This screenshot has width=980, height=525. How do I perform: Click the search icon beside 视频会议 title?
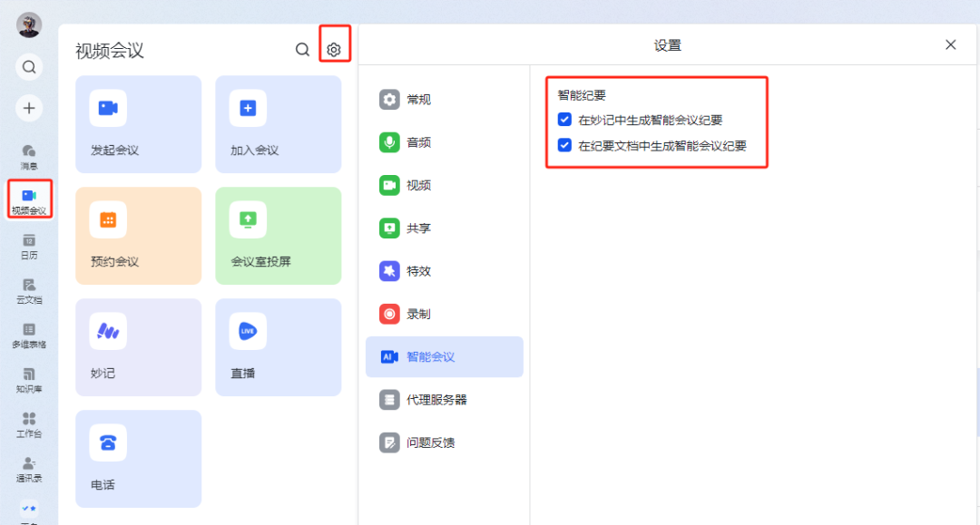pos(302,49)
